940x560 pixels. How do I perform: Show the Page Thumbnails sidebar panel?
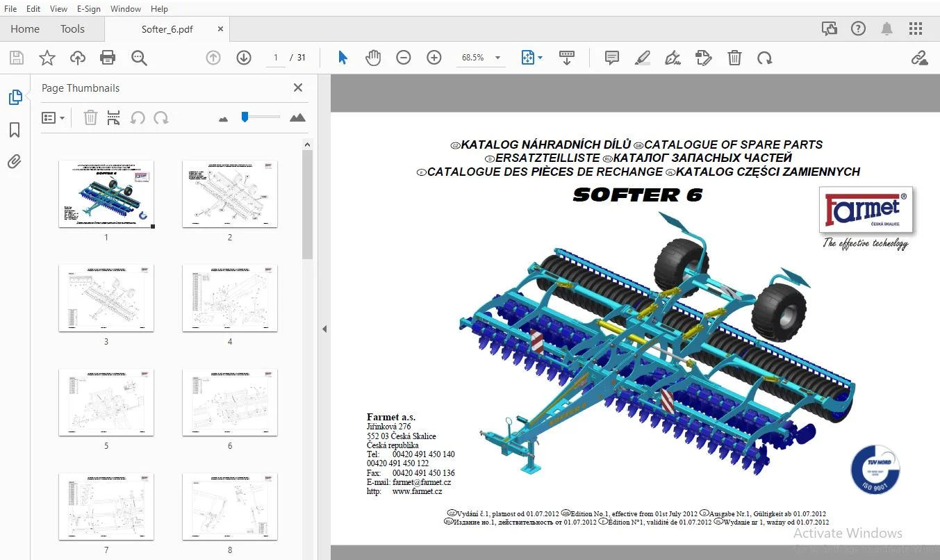(x=15, y=97)
